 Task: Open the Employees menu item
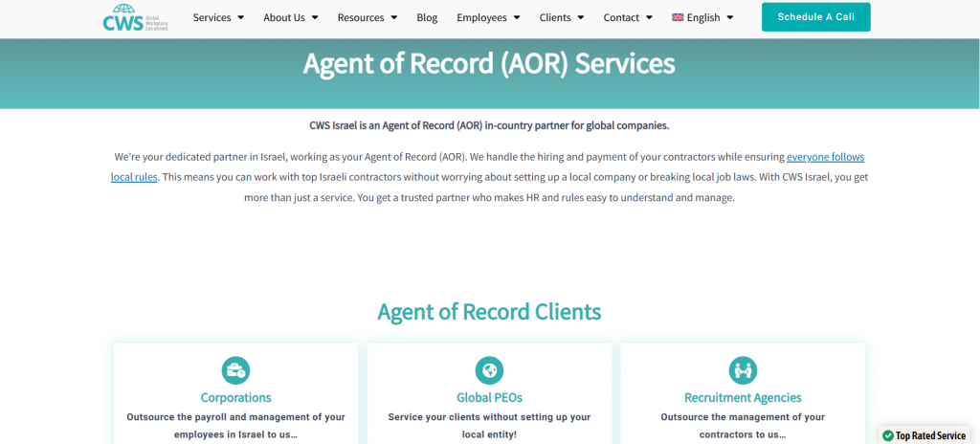[482, 17]
